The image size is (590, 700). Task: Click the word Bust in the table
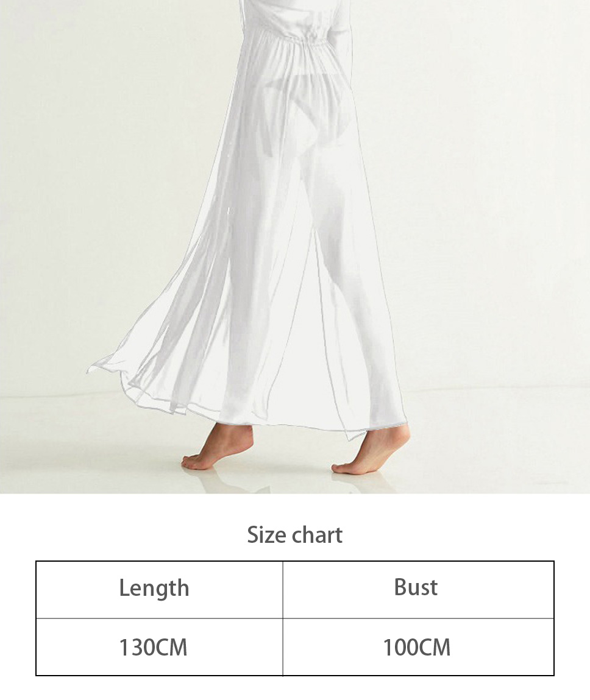coord(416,587)
